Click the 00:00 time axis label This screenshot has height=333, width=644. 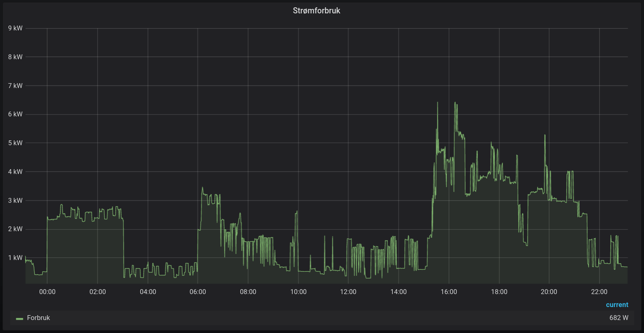(47, 292)
